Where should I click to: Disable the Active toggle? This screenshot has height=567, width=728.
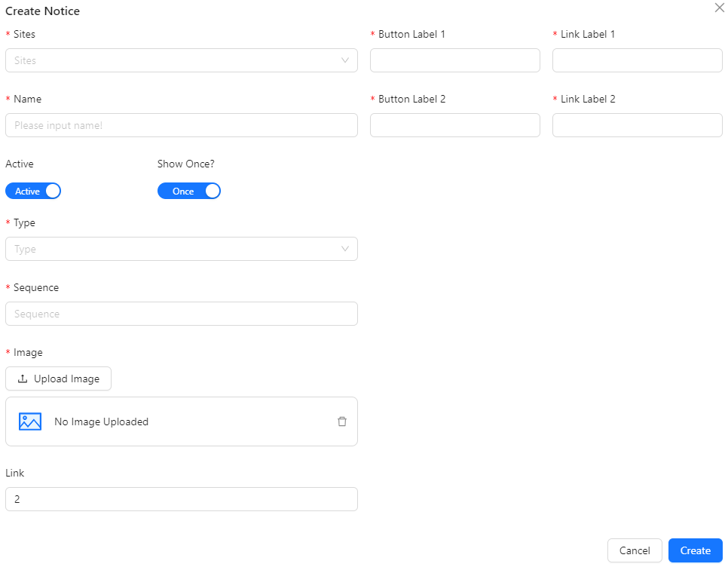[33, 191]
